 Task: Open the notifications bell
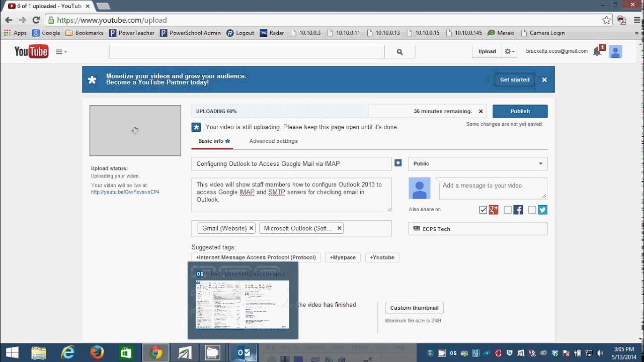pyautogui.click(x=597, y=51)
